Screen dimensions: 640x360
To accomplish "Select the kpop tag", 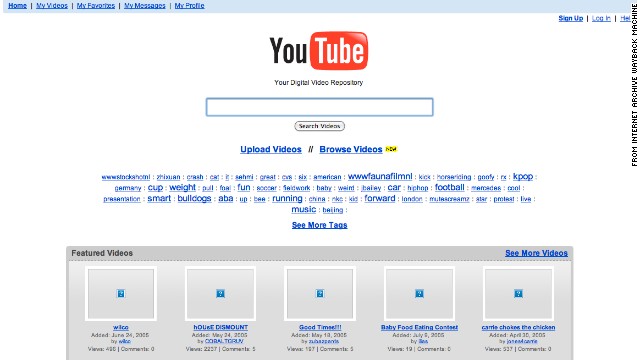I will (523, 176).
